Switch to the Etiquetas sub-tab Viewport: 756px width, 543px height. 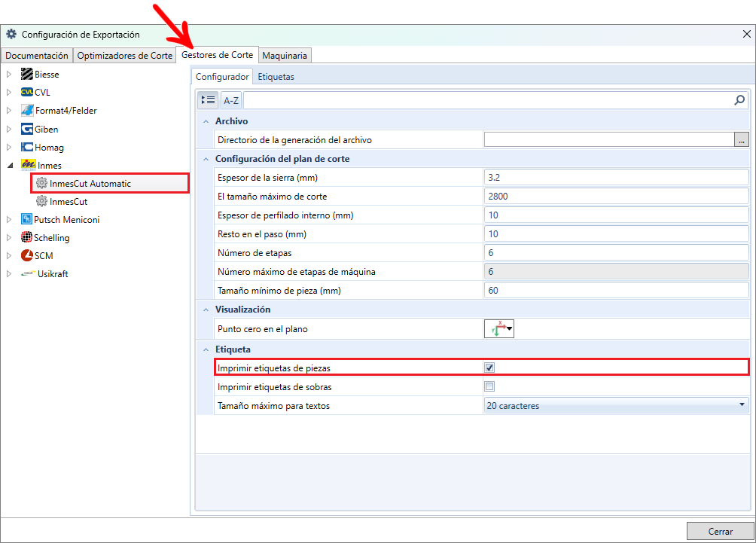(x=276, y=77)
